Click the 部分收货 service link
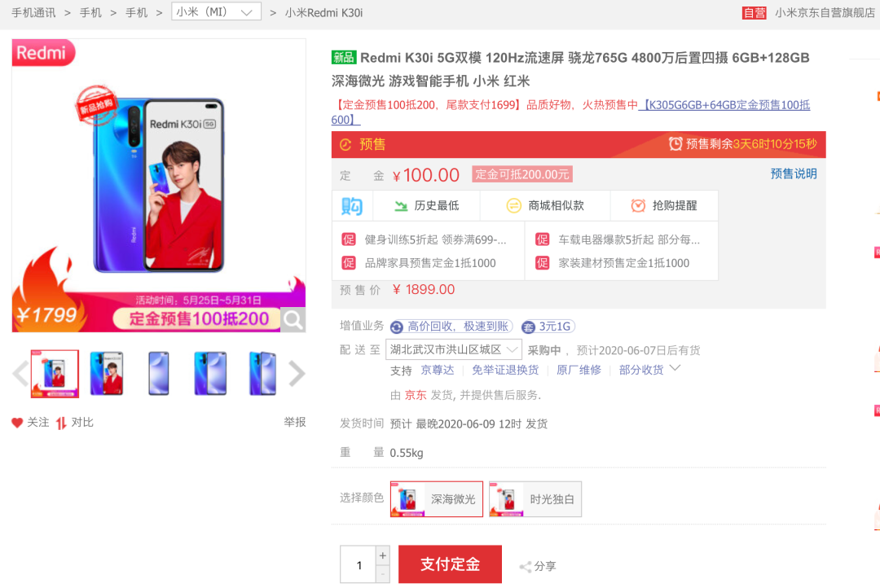This screenshot has height=588, width=880. pyautogui.click(x=641, y=370)
